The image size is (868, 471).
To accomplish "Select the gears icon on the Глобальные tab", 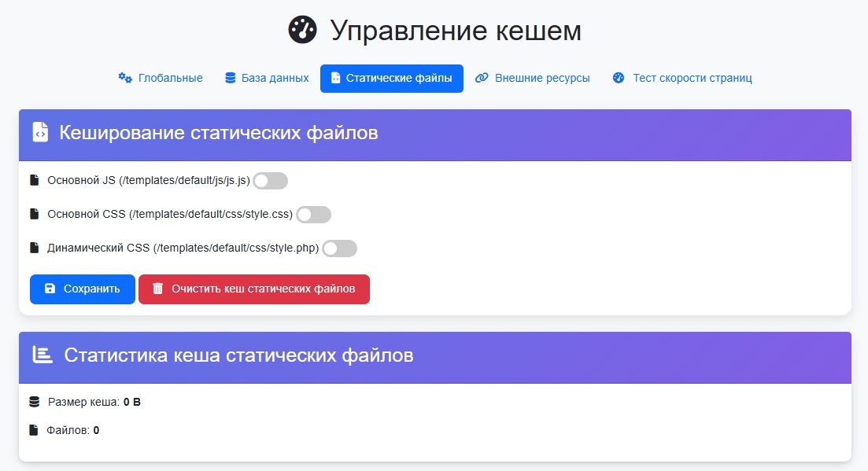I will (124, 78).
